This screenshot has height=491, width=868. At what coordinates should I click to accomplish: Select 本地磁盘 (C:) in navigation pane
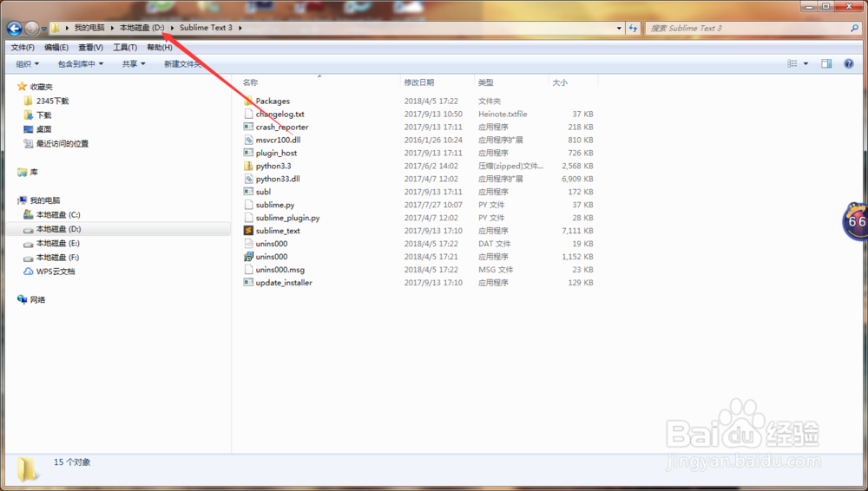[58, 215]
